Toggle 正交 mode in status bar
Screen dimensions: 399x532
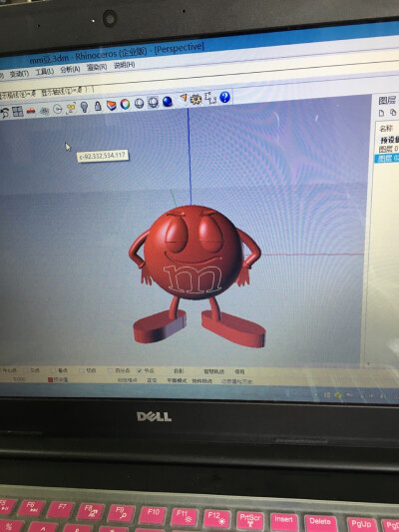[x=152, y=380]
